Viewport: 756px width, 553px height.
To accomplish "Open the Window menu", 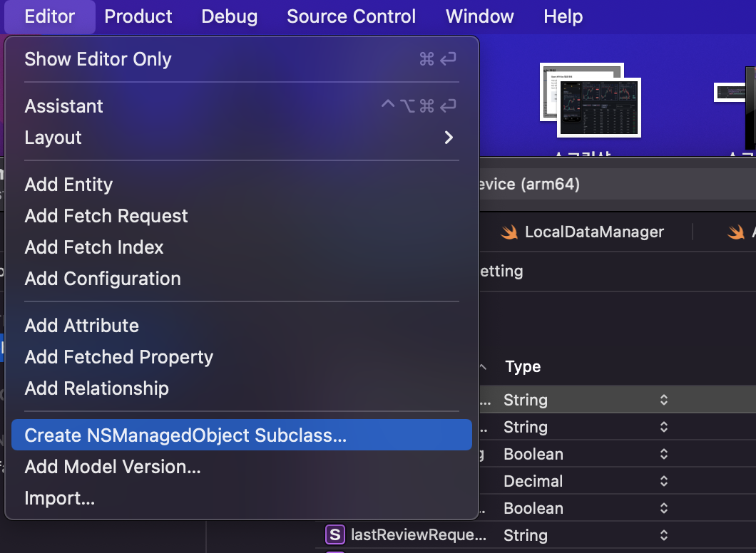I will click(x=480, y=16).
